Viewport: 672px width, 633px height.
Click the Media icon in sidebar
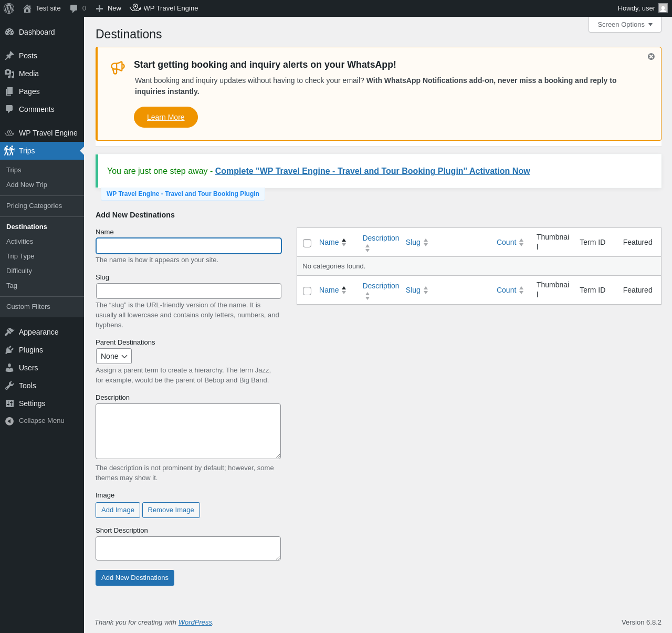[9, 74]
